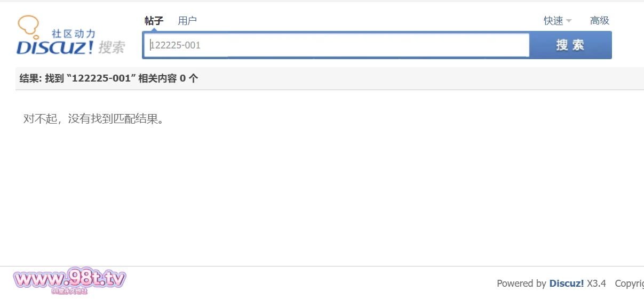Click the Copyright text in footer
Image resolution: width=644 pixels, height=299 pixels.
(629, 284)
